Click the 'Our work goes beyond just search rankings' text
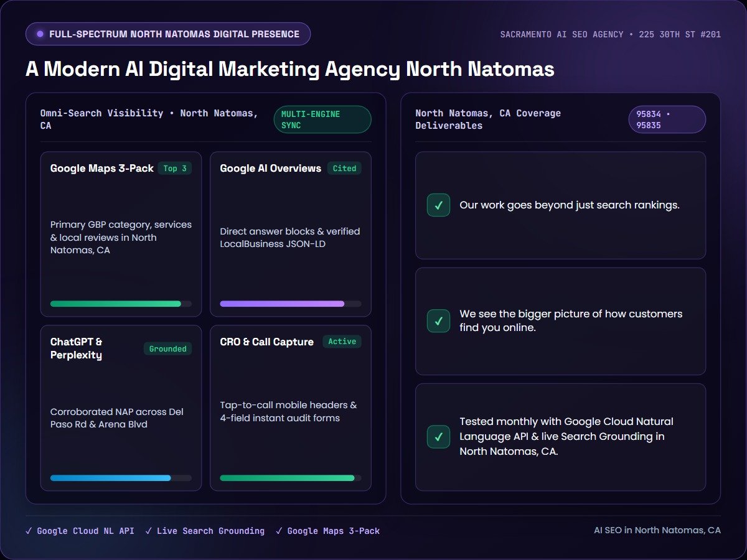Image resolution: width=747 pixels, height=560 pixels. [570, 205]
